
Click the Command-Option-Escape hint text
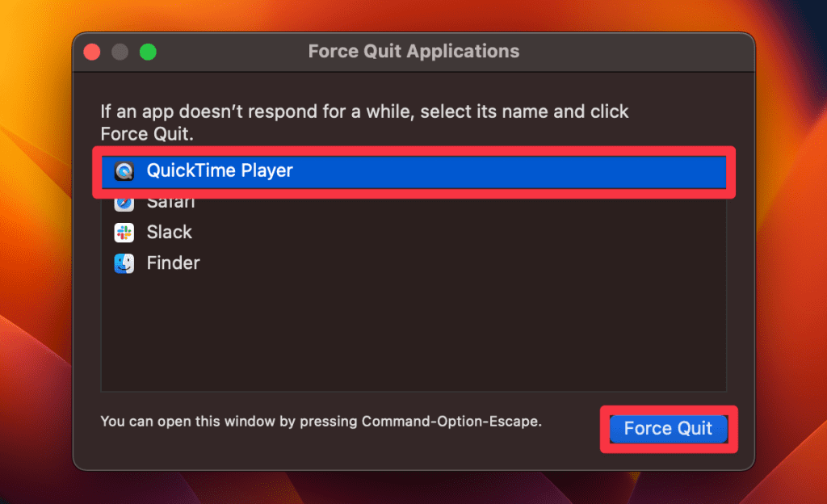[321, 421]
